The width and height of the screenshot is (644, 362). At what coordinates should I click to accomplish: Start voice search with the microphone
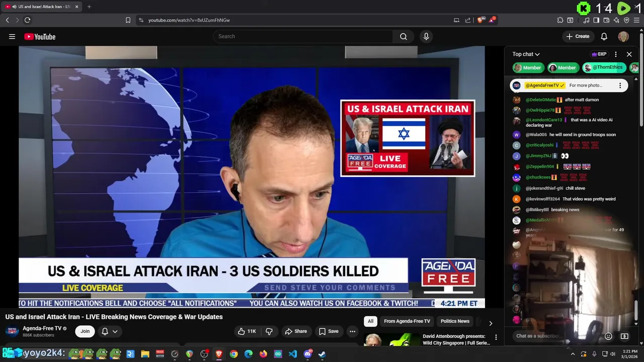(x=426, y=36)
